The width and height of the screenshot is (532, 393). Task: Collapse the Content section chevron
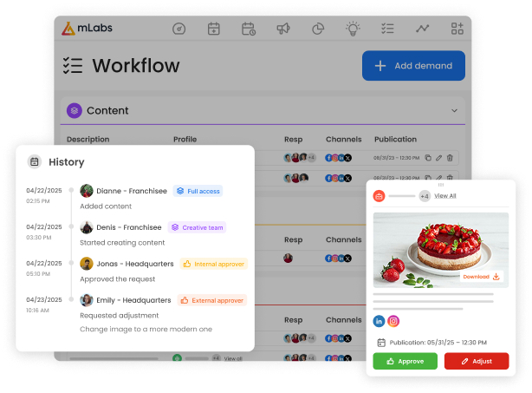pyautogui.click(x=454, y=111)
